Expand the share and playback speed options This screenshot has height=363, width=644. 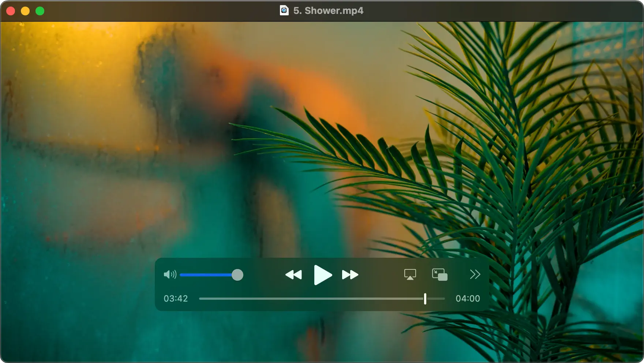(475, 275)
